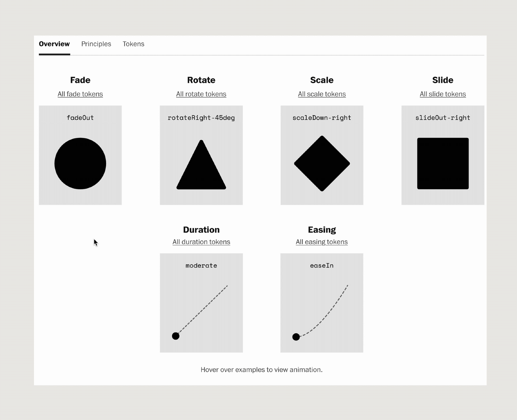Click the black square slideOut shape
517x420 pixels.
click(443, 163)
